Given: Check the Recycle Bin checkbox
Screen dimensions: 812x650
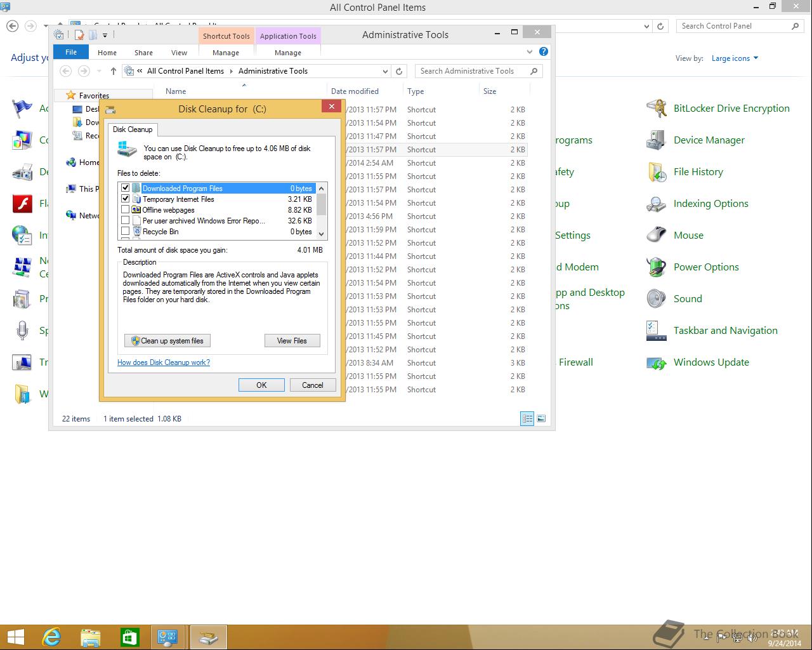Looking at the screenshot, I should [x=125, y=232].
